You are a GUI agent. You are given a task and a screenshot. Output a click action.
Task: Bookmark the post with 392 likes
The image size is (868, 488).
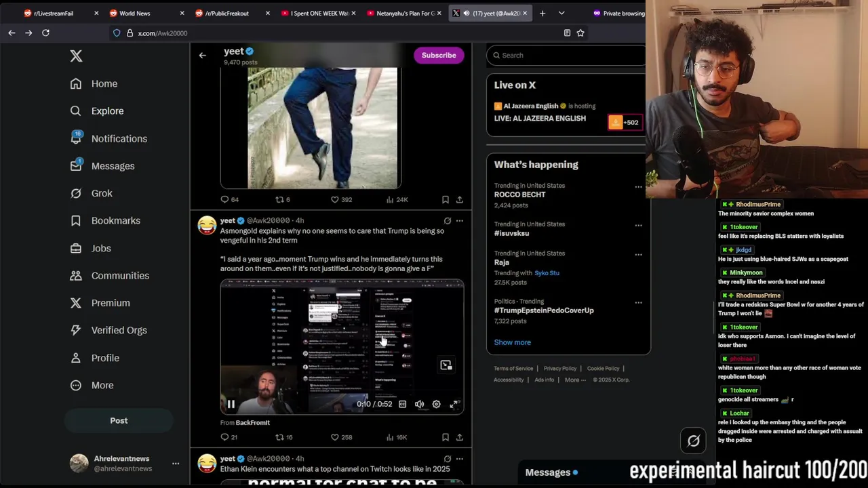click(445, 199)
